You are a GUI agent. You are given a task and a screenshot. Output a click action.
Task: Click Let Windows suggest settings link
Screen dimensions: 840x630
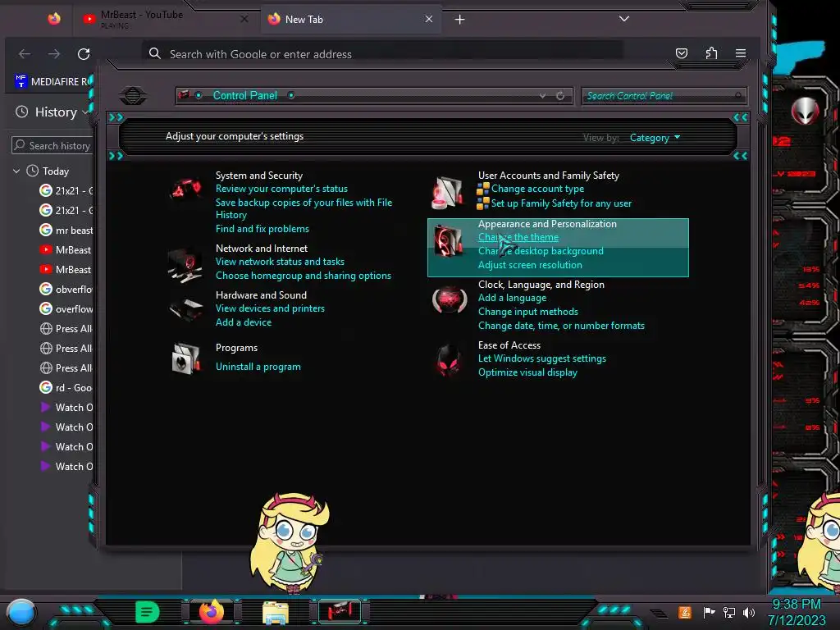pyautogui.click(x=541, y=358)
